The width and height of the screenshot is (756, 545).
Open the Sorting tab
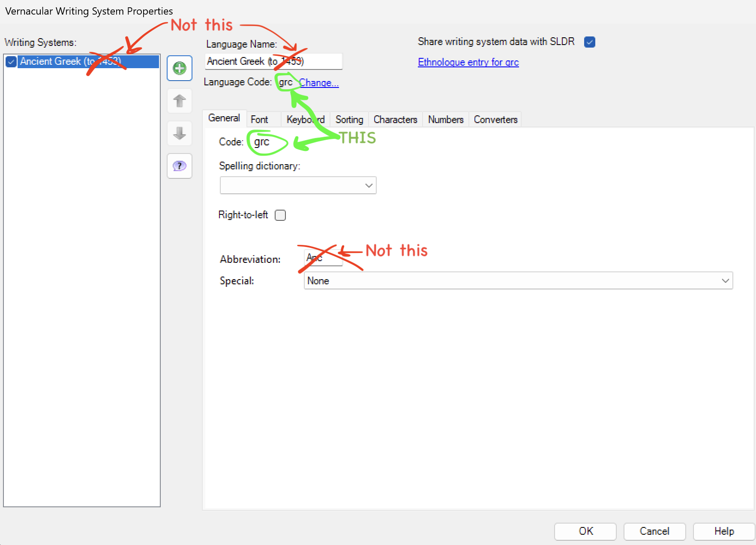point(349,119)
